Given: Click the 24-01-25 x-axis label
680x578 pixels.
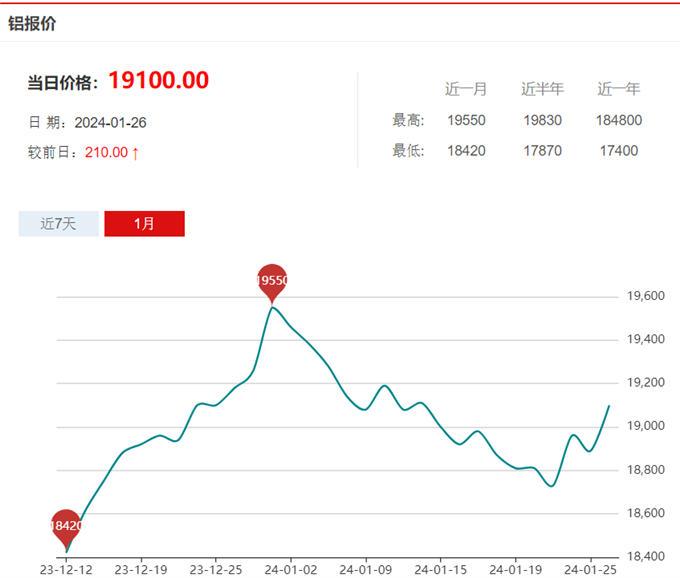Looking at the screenshot, I should (x=591, y=570).
